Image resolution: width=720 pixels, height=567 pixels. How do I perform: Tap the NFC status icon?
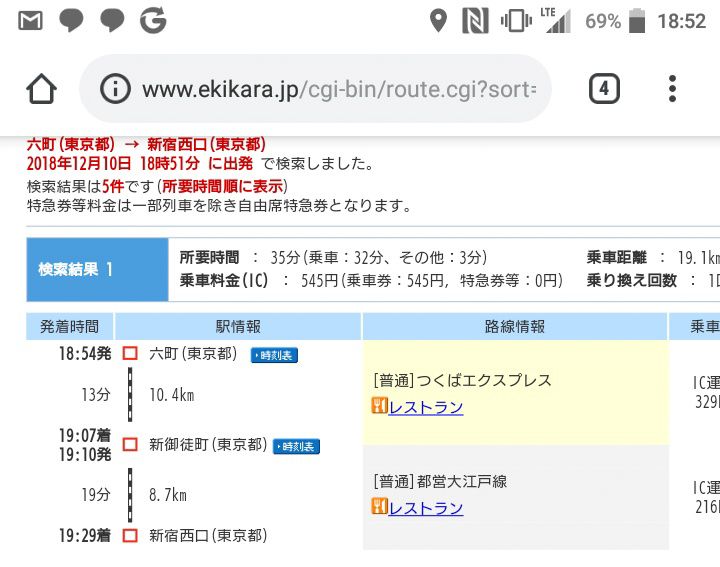475,21
